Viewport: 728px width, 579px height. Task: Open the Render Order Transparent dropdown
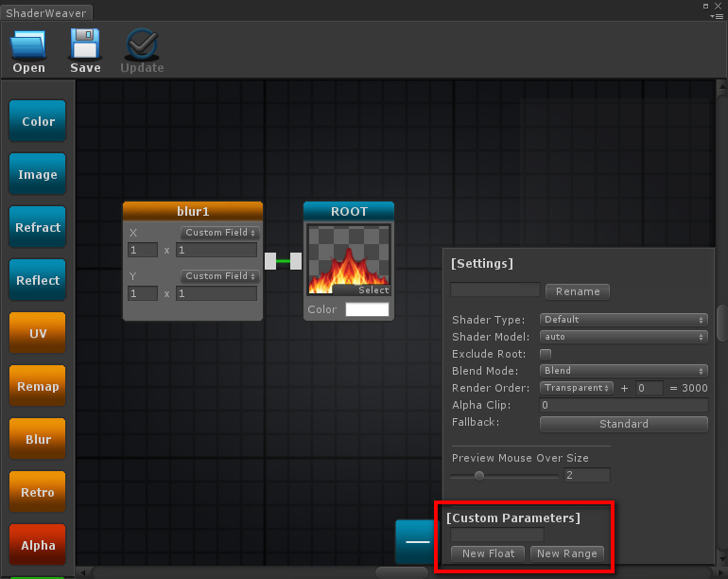tap(576, 388)
